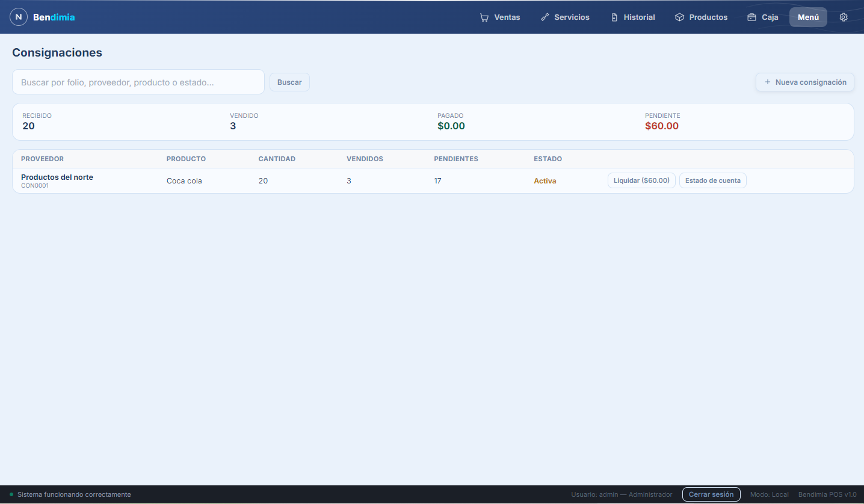Image resolution: width=864 pixels, height=504 pixels.
Task: Open the Ventas section
Action: pyautogui.click(x=500, y=17)
